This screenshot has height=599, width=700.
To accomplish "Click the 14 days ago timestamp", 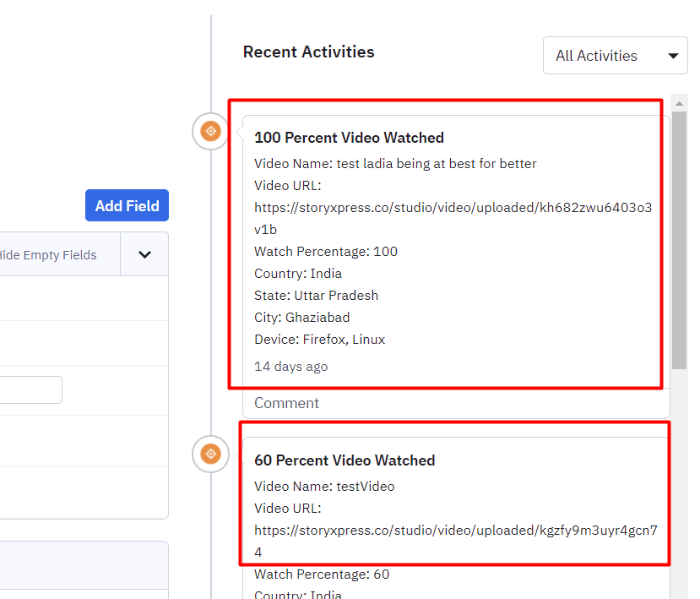I will 291,367.
